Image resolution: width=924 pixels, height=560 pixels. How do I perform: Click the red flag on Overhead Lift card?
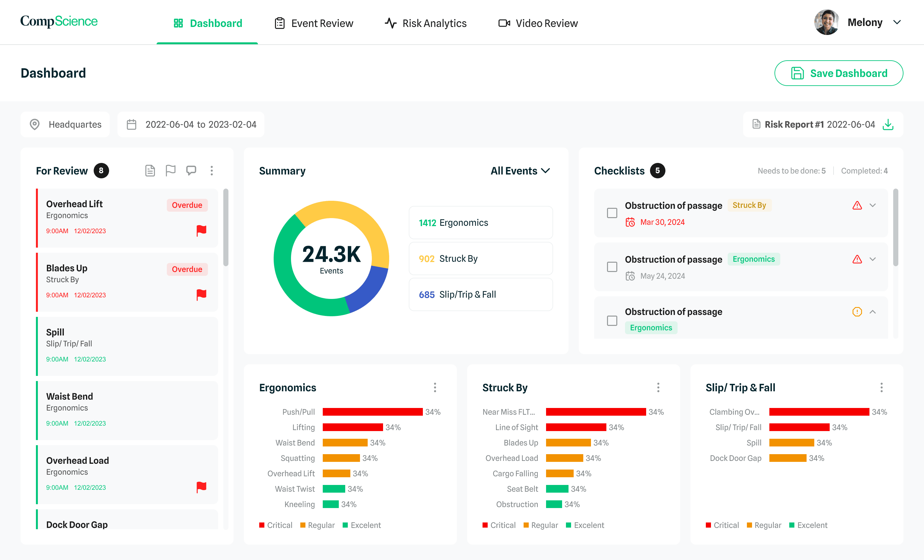201,231
